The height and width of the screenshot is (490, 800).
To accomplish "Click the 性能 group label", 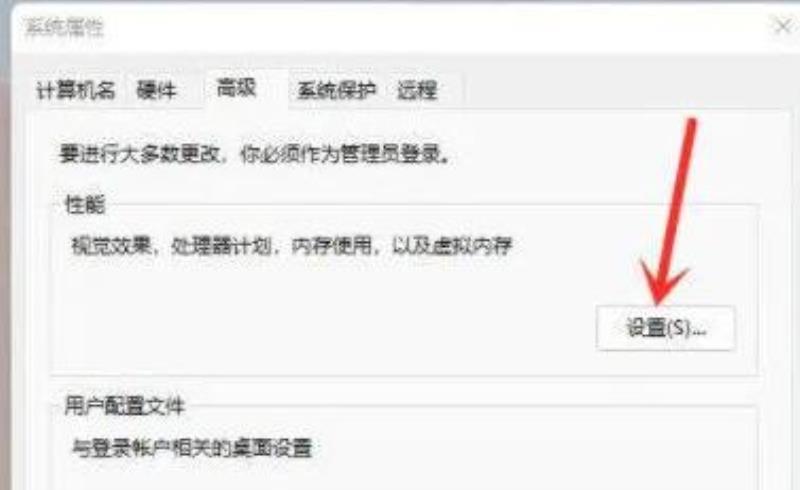I will pos(85,205).
